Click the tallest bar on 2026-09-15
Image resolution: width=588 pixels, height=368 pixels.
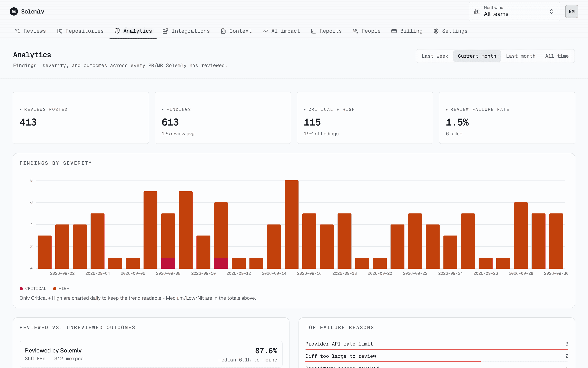292,224
